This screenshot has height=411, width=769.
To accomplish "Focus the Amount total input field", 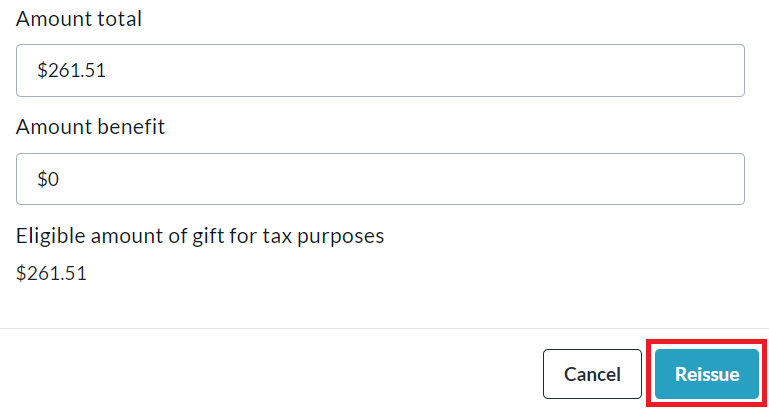I will (380, 71).
